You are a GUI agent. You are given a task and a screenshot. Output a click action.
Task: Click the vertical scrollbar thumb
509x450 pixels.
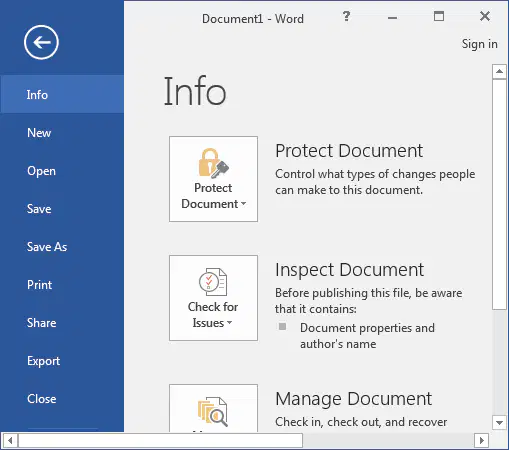[x=499, y=194]
